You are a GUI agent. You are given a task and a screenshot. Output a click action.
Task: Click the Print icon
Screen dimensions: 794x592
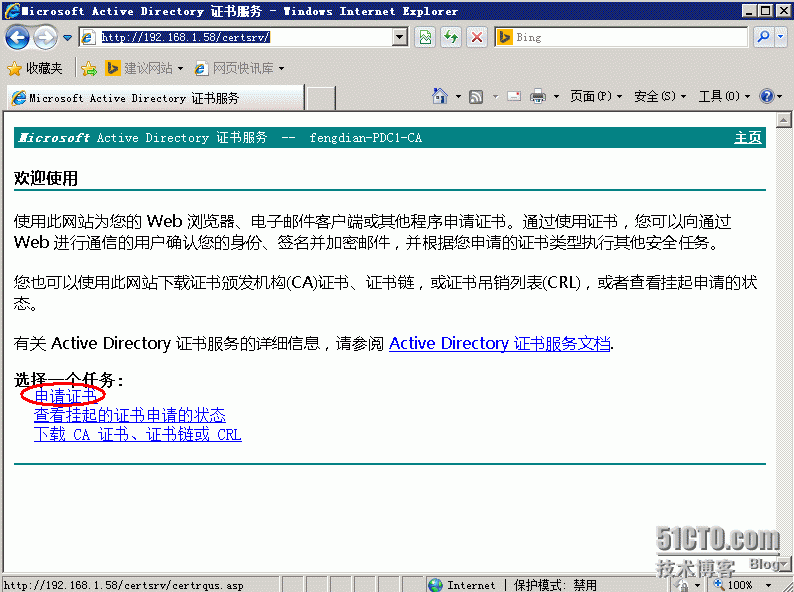(x=538, y=96)
